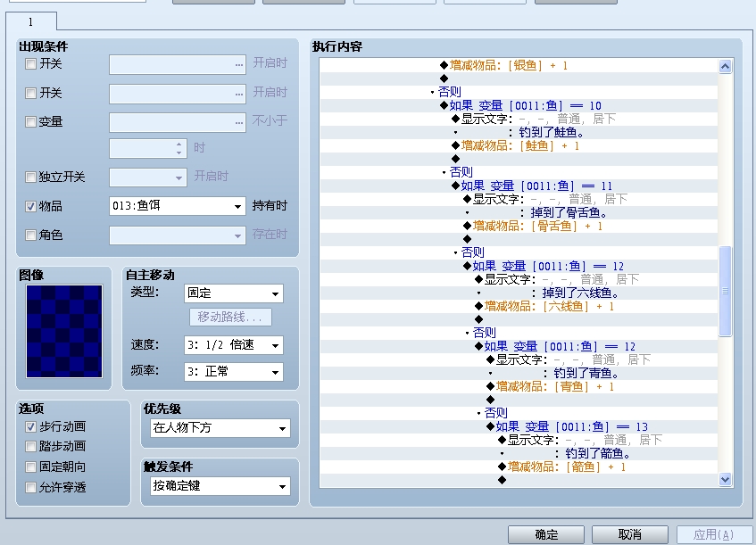Enable the 变量 condition checkbox
756x545 pixels.
pos(31,122)
